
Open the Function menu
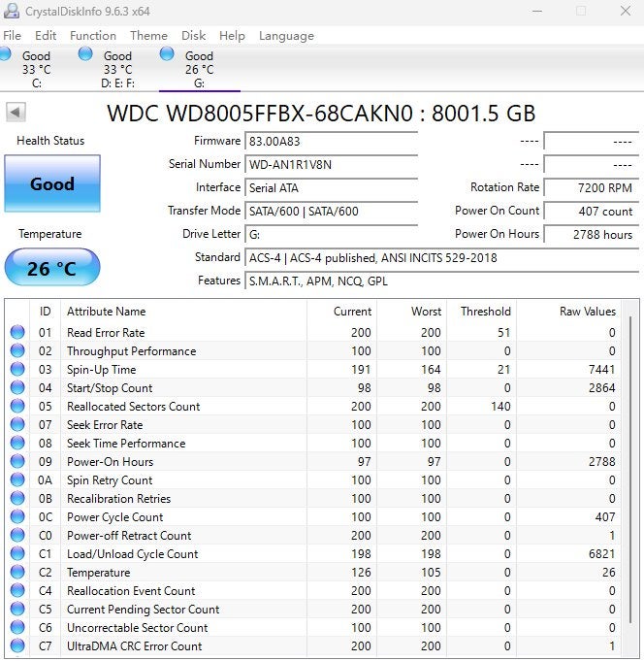[93, 35]
